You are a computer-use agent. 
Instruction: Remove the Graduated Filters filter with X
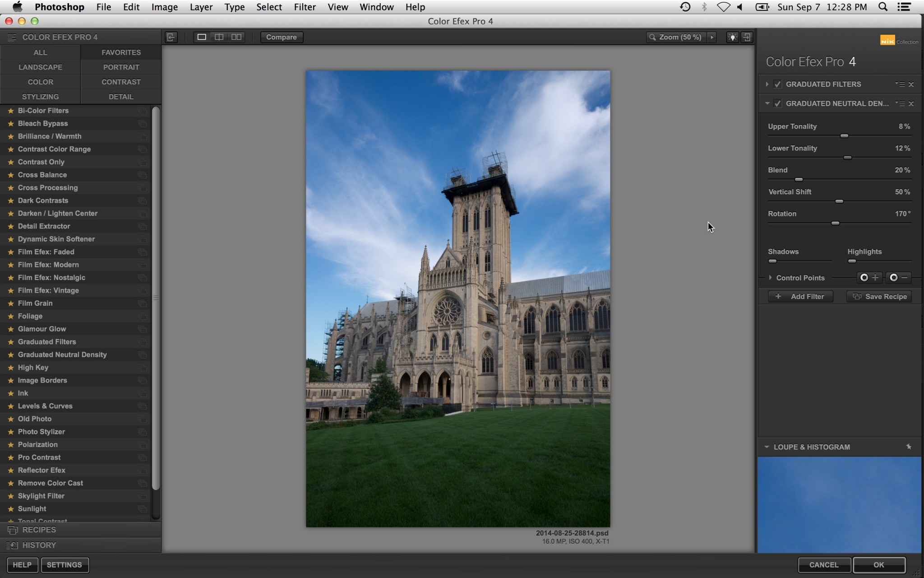click(x=911, y=84)
